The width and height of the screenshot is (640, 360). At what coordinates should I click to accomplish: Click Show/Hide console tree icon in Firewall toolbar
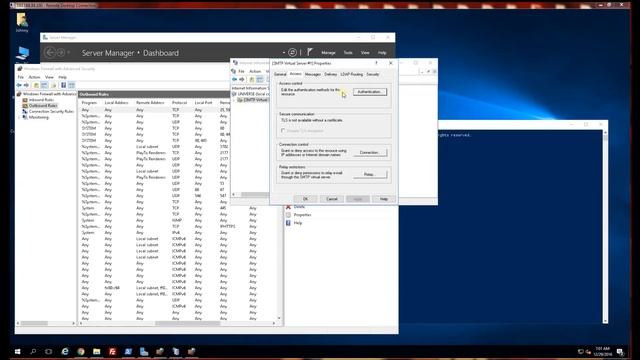click(44, 85)
